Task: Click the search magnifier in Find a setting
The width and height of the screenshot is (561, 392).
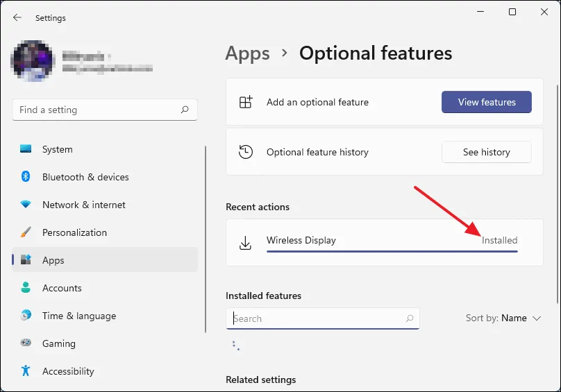Action: tap(185, 110)
